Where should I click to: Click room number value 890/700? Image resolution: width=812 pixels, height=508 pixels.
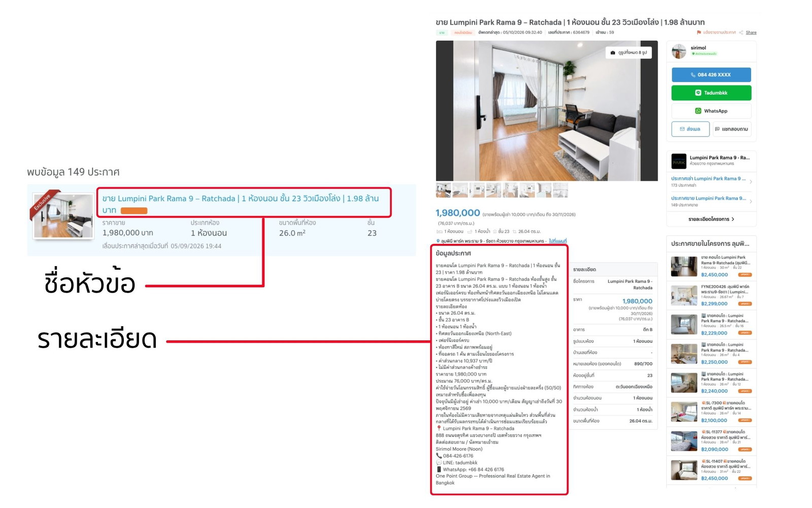click(x=643, y=364)
